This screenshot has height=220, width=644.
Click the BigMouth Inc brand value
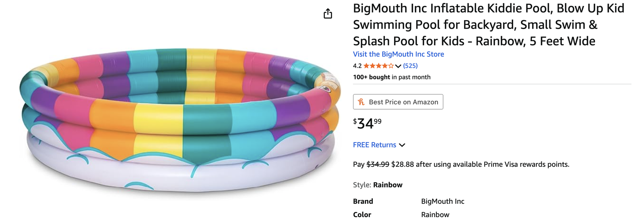(442, 201)
